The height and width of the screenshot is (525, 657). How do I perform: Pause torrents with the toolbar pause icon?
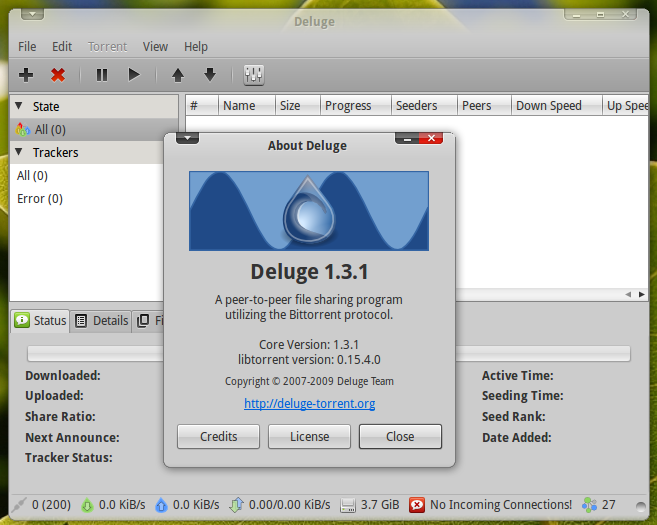click(x=102, y=75)
